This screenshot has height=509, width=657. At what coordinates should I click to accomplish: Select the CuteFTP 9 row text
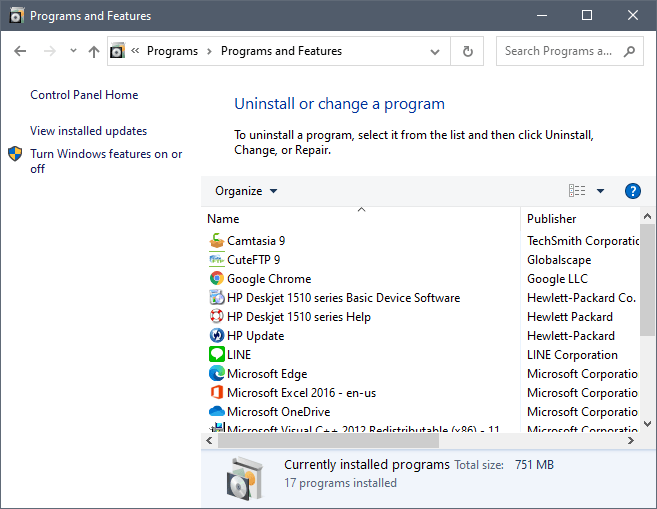click(253, 260)
